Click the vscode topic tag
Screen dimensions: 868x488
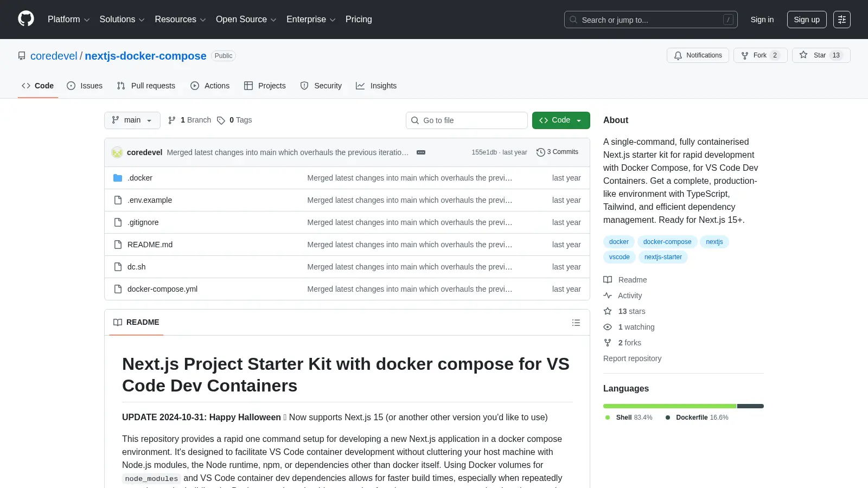620,257
